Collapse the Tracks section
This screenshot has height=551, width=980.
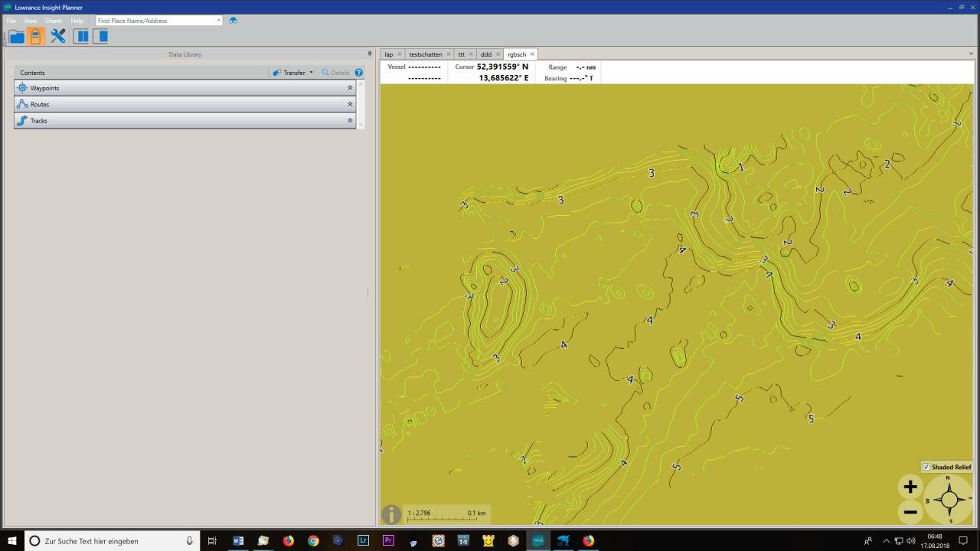click(x=350, y=121)
